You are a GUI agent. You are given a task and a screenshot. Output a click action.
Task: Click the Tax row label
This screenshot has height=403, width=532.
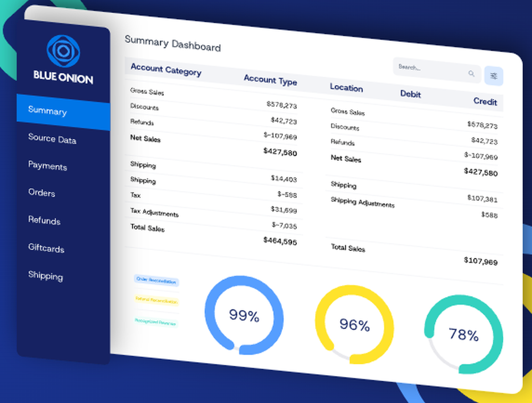(135, 195)
